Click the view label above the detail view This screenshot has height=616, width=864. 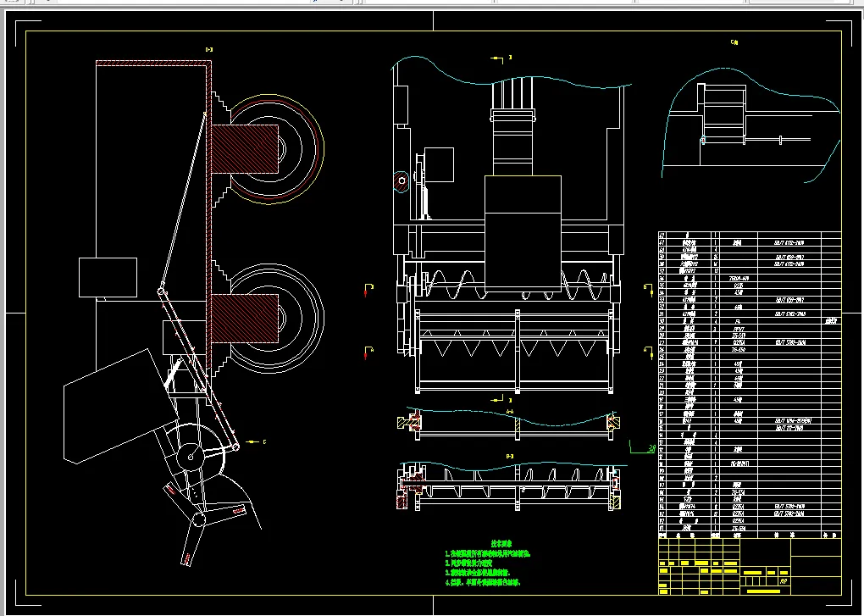(x=734, y=42)
